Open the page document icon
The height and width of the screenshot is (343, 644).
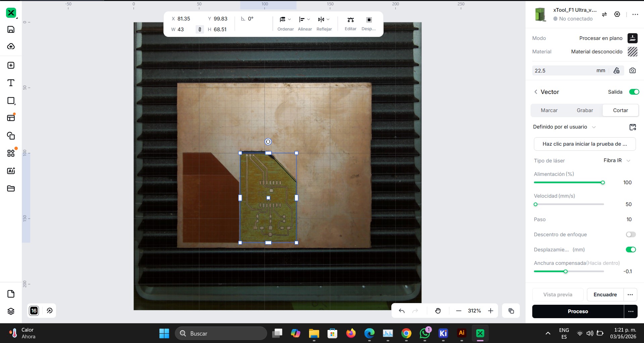(11, 294)
